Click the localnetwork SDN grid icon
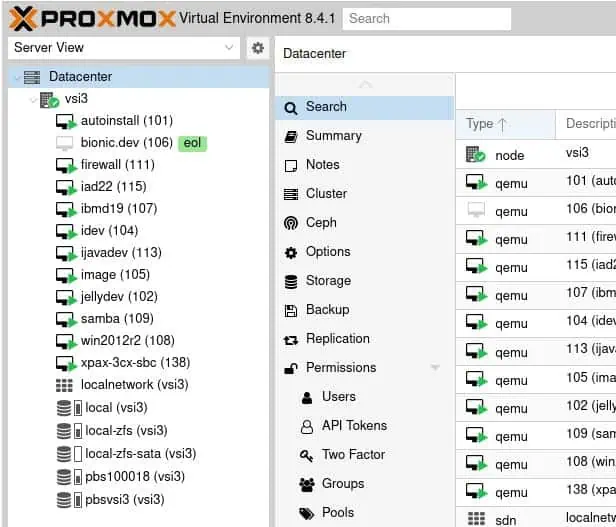This screenshot has width=616, height=527. pyautogui.click(x=65, y=385)
